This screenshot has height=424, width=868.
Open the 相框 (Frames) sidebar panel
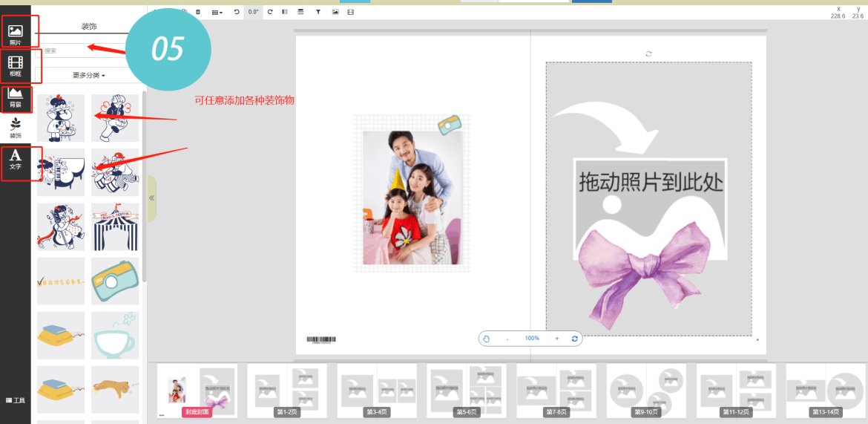[x=15, y=65]
